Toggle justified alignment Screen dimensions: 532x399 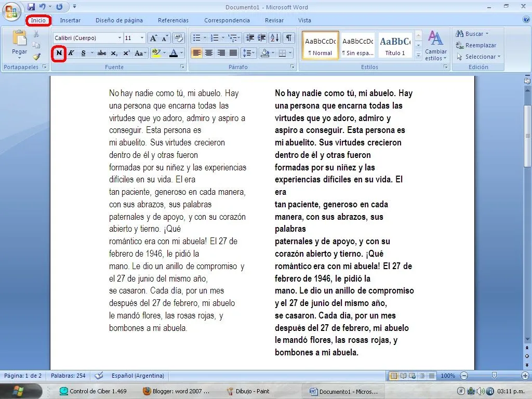coord(232,53)
